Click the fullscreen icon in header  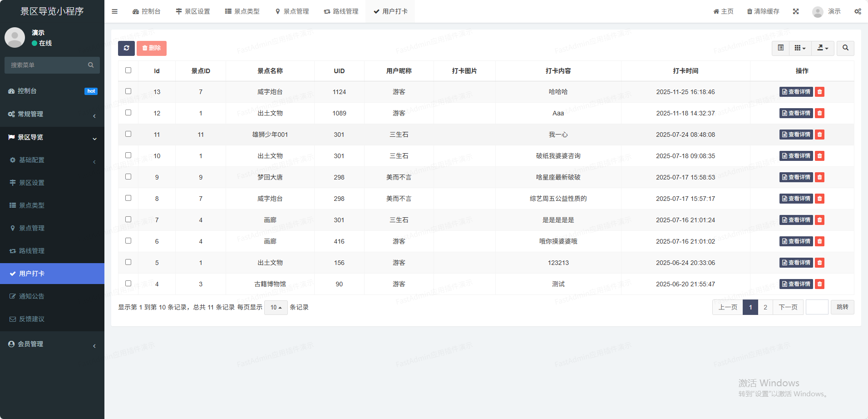coord(796,11)
